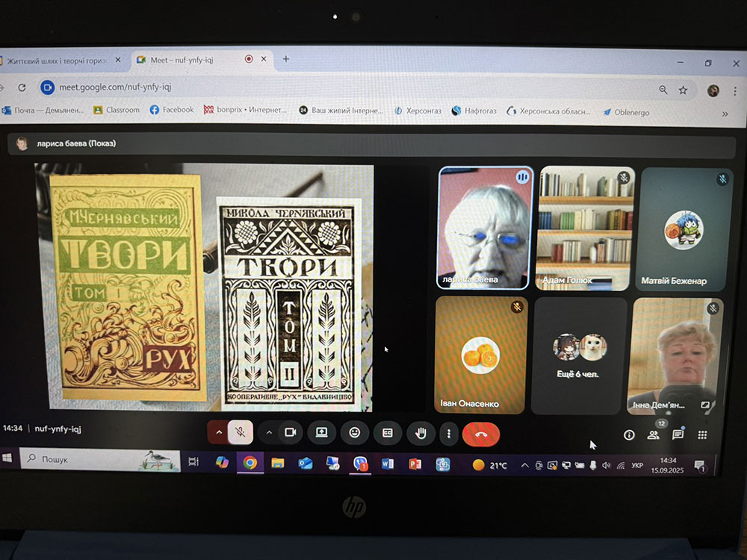Unmute the microphone in Meet
The image size is (747, 560).
pyautogui.click(x=240, y=433)
